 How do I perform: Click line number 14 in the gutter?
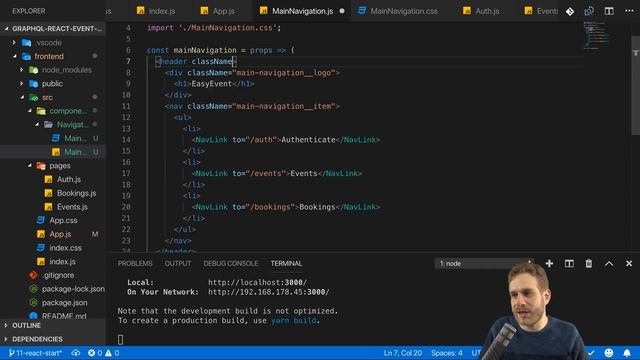point(126,140)
